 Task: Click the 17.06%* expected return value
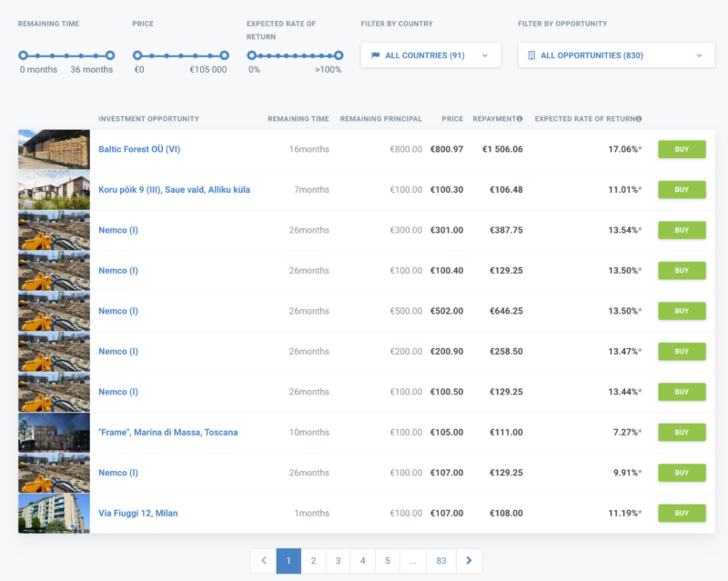pos(625,149)
